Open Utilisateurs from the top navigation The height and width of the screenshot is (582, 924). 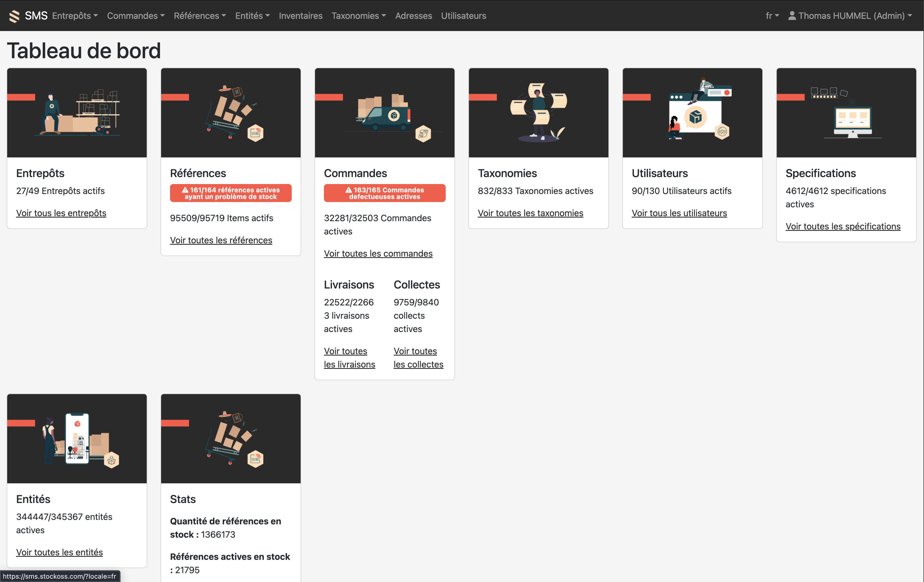pyautogui.click(x=463, y=16)
